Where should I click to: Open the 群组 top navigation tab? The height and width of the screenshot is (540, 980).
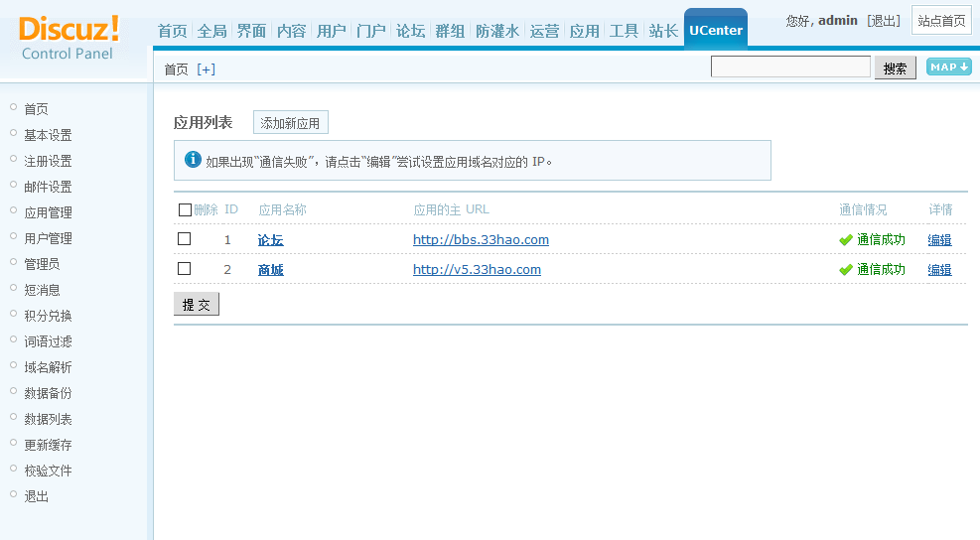[450, 31]
